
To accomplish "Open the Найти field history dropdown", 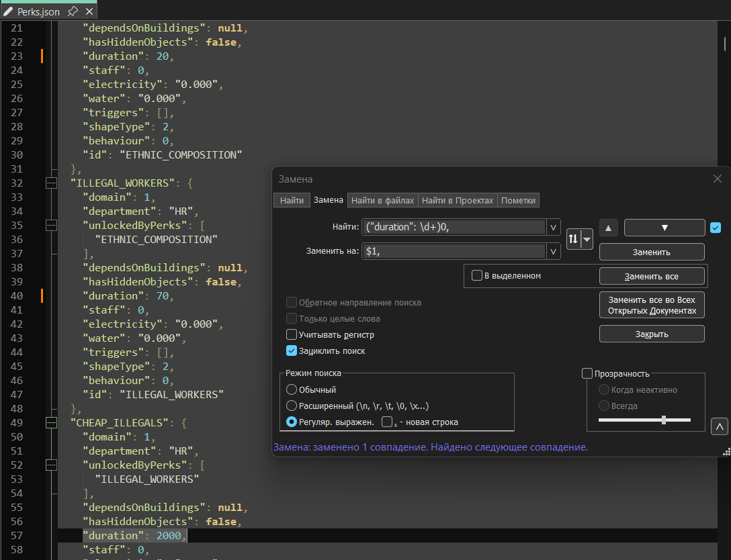I will tap(554, 228).
